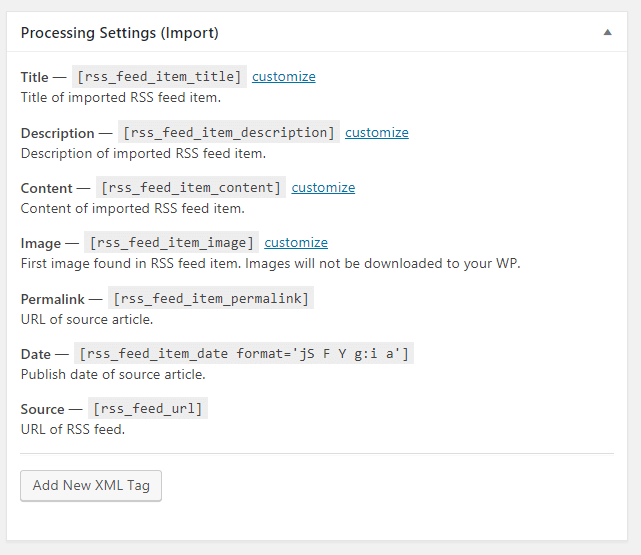This screenshot has height=555, width=641.
Task: Select the [rss_feed_item_title] shortcode
Action: click(x=160, y=77)
